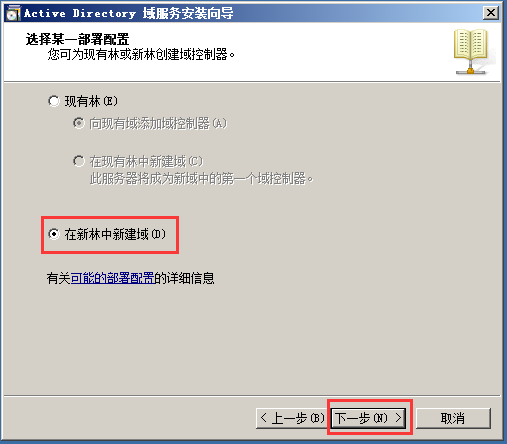507x444 pixels.
Task: Click the 有关 text before the link
Action: pyautogui.click(x=59, y=278)
